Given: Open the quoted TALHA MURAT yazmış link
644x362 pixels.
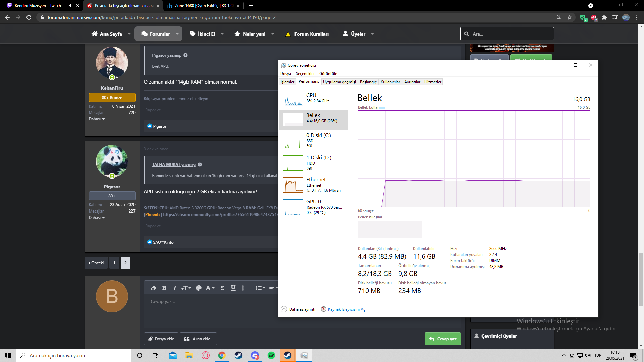Looking at the screenshot, I should [x=174, y=165].
